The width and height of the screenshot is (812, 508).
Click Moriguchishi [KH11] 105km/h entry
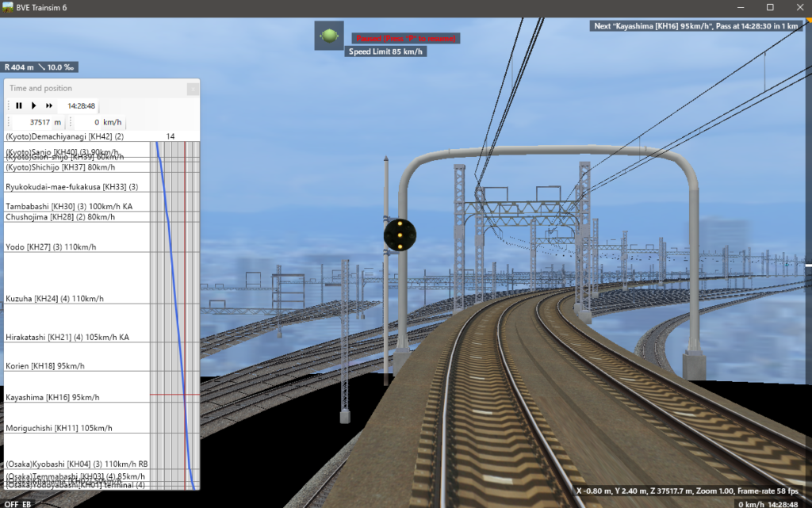59,428
